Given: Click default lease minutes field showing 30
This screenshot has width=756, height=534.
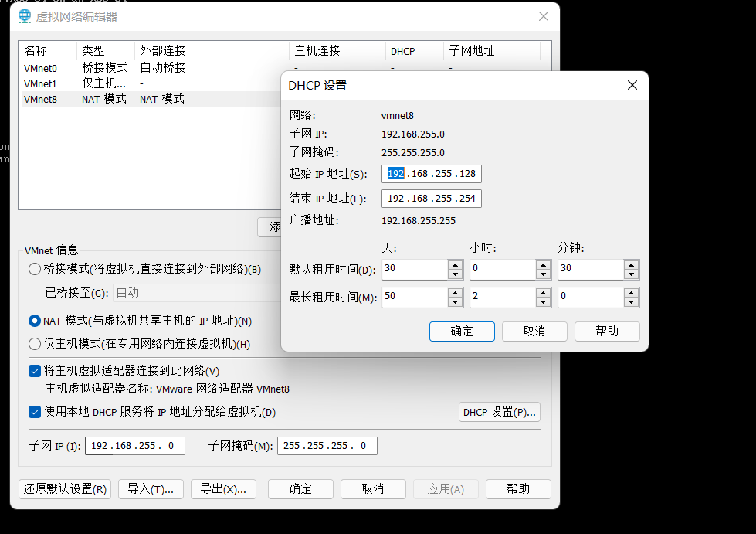Looking at the screenshot, I should pyautogui.click(x=591, y=269).
